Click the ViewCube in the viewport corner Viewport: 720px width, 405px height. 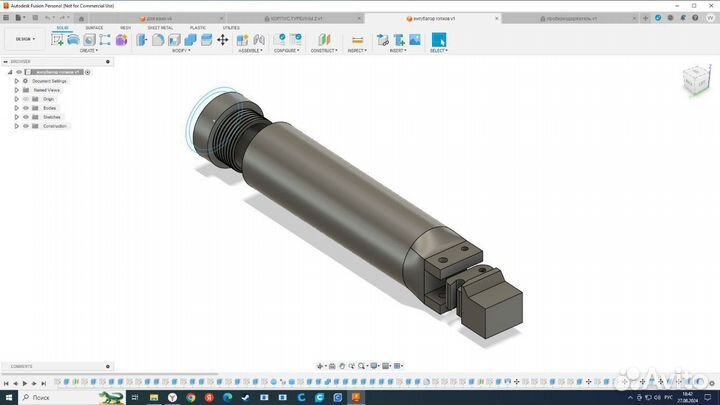[x=692, y=79]
